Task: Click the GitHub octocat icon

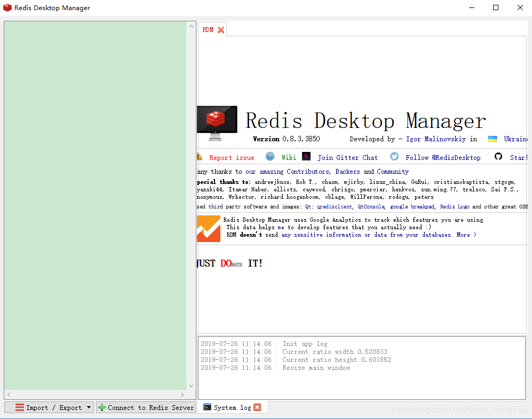Action: point(498,156)
